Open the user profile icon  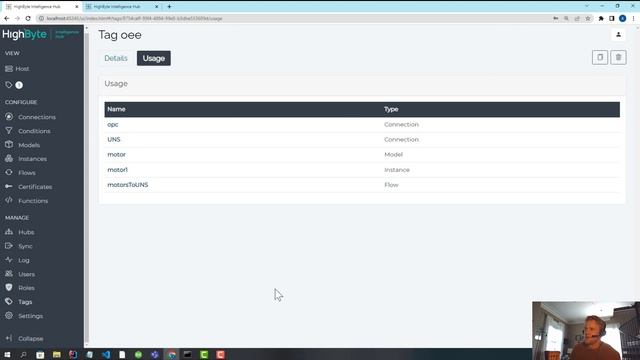618,35
